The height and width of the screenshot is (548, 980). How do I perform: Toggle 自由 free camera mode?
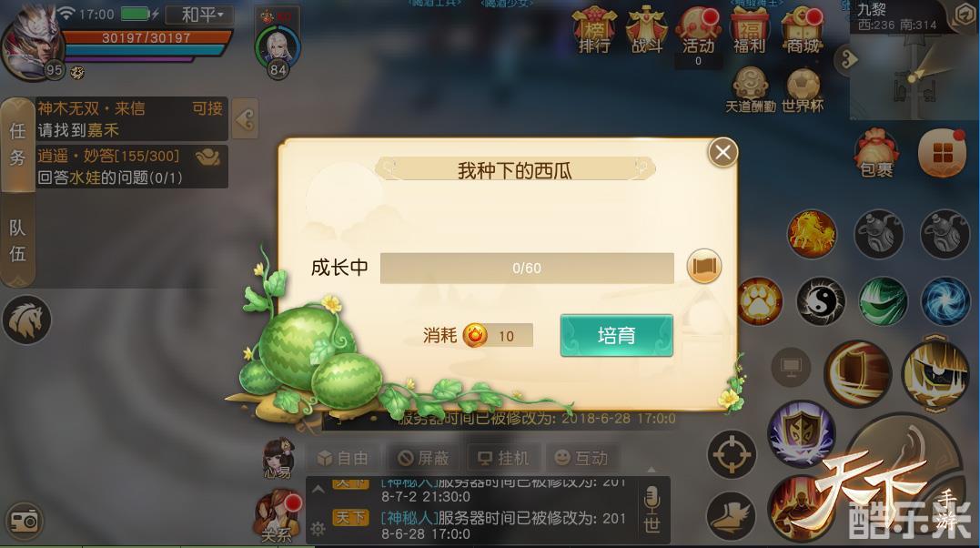click(342, 459)
